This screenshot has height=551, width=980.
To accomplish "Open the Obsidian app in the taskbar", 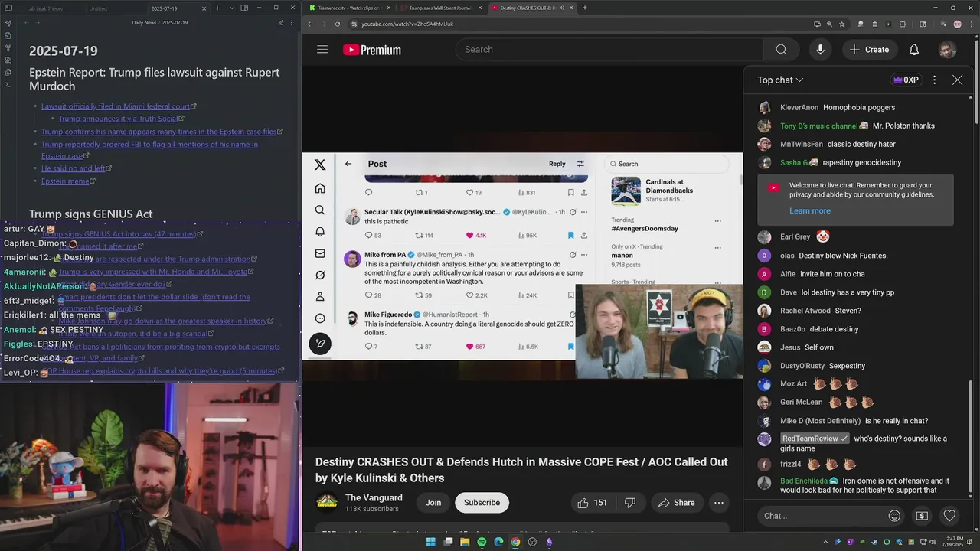I will click(x=550, y=542).
